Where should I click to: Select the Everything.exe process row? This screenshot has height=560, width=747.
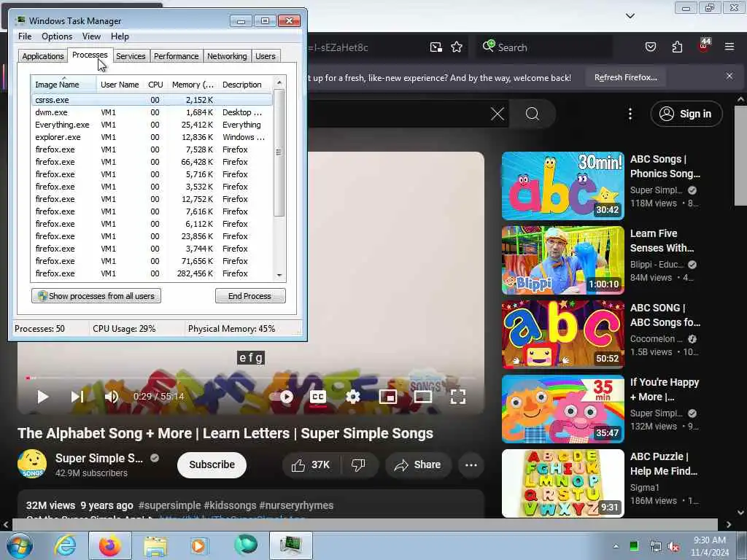(x=152, y=125)
